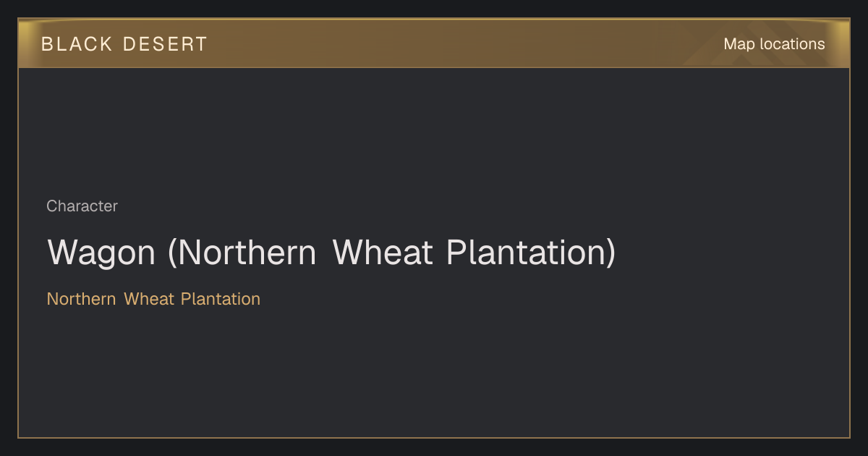Click the Wagon (Northern Wheat Plantation) title
This screenshot has height=456, width=868.
click(x=331, y=253)
